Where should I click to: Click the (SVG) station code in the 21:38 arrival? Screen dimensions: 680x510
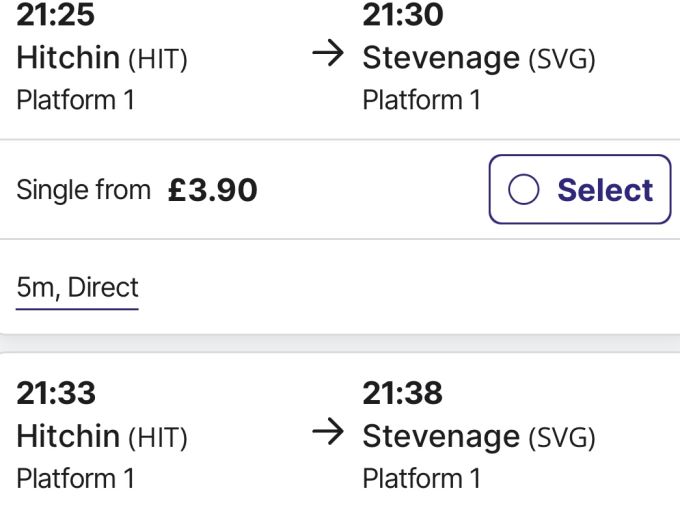tap(561, 437)
